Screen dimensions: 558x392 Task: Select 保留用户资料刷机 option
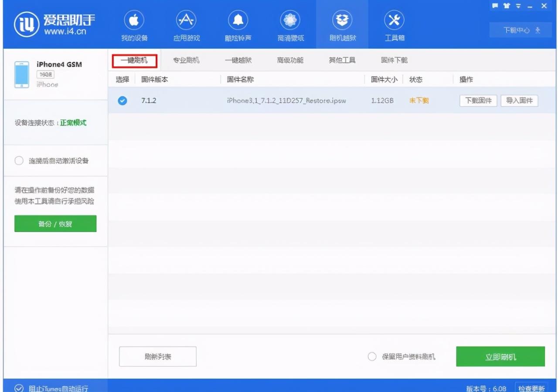pos(371,356)
